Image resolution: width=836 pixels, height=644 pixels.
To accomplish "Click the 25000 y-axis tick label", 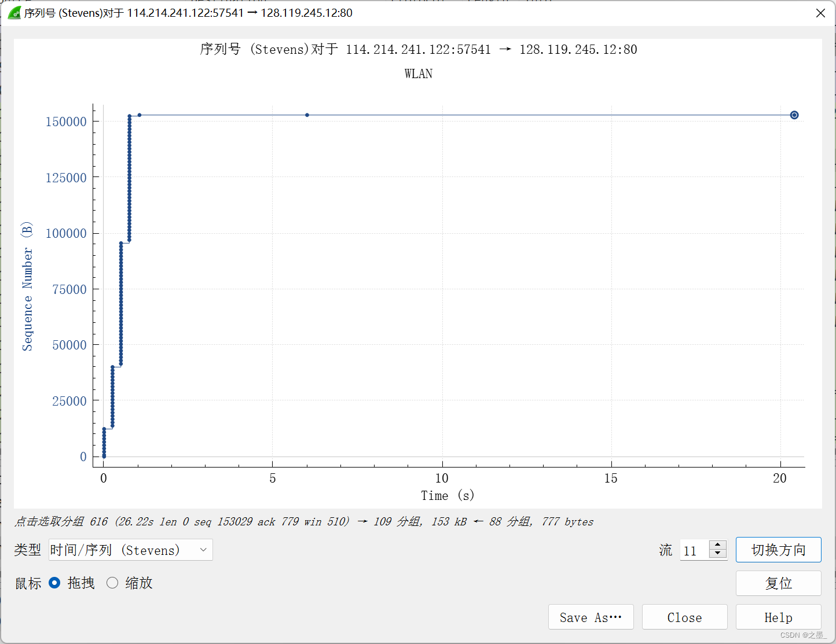I will click(x=69, y=401).
